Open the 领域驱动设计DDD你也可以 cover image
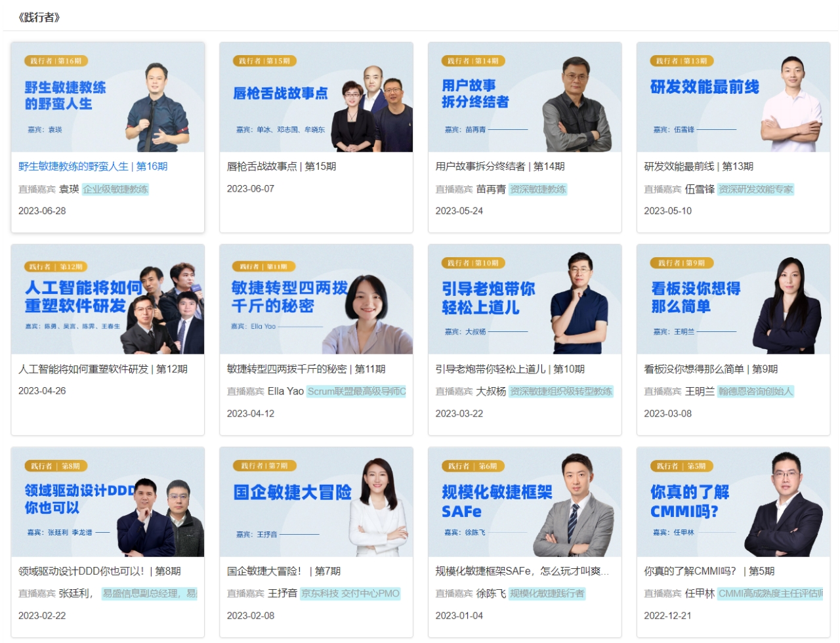This screenshot has height=643, width=840. (108, 502)
